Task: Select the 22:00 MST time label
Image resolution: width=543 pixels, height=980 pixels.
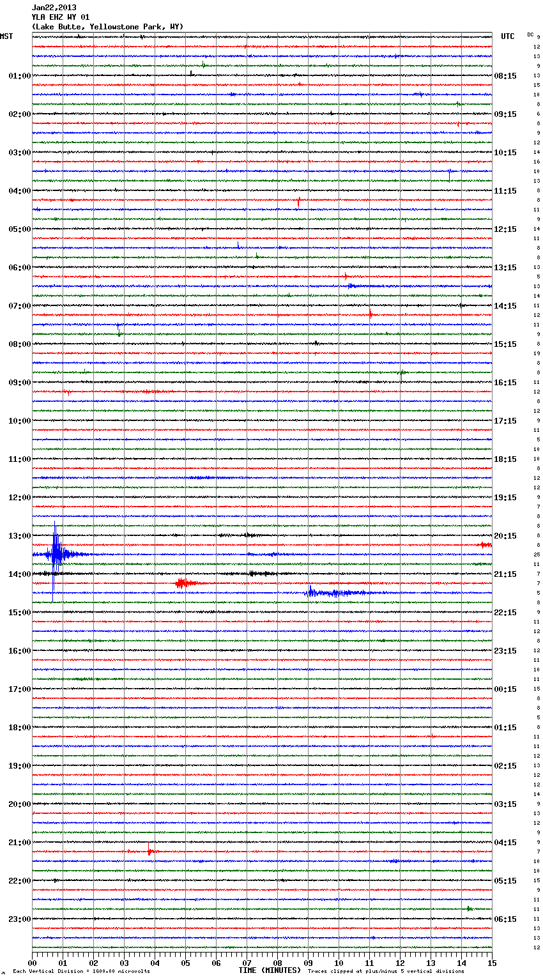Action: tap(20, 881)
